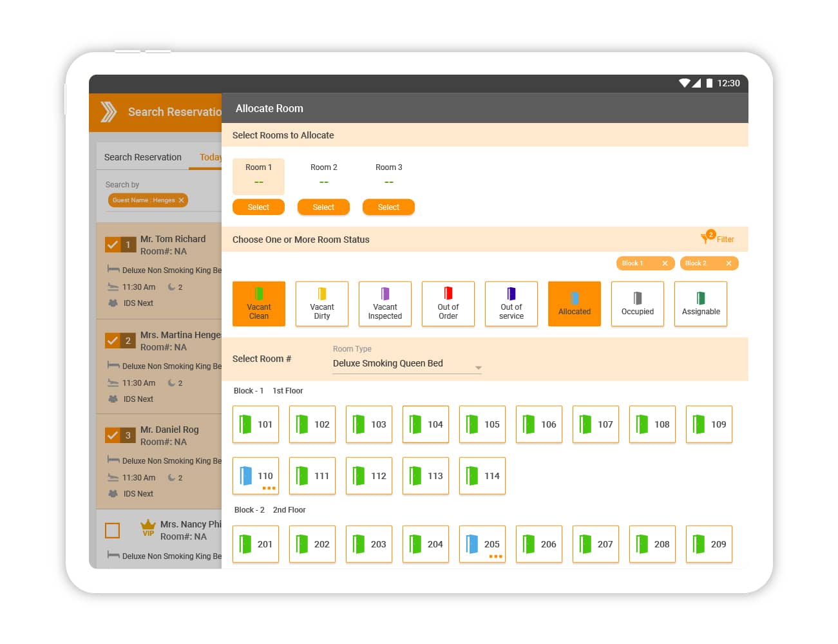838x644 pixels.
Task: Pick room 105
Action: [x=482, y=424]
